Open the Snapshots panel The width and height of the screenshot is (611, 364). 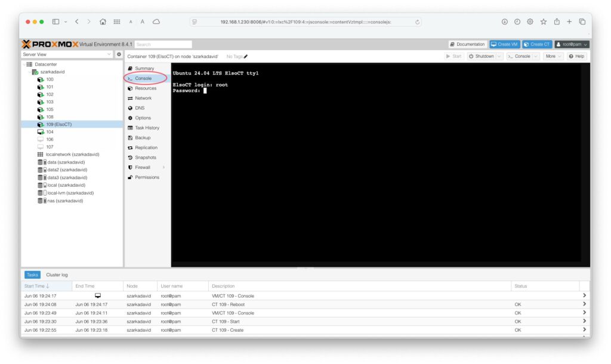[146, 158]
